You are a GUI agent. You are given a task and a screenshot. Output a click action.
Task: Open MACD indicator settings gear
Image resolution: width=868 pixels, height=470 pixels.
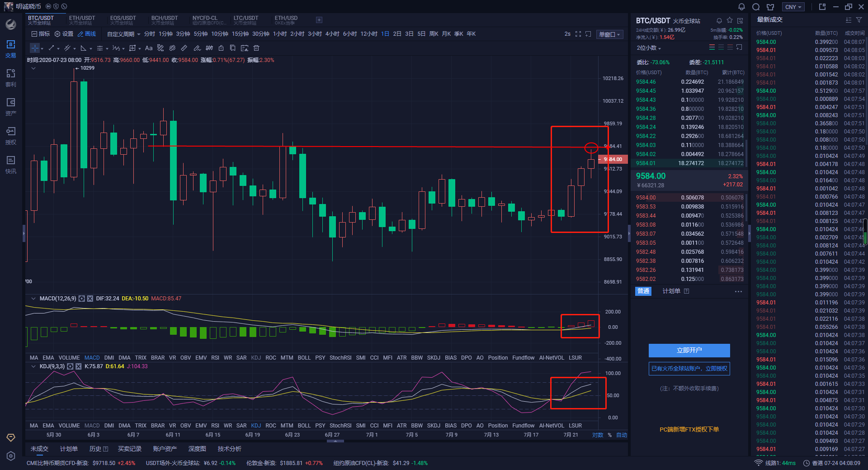82,299
